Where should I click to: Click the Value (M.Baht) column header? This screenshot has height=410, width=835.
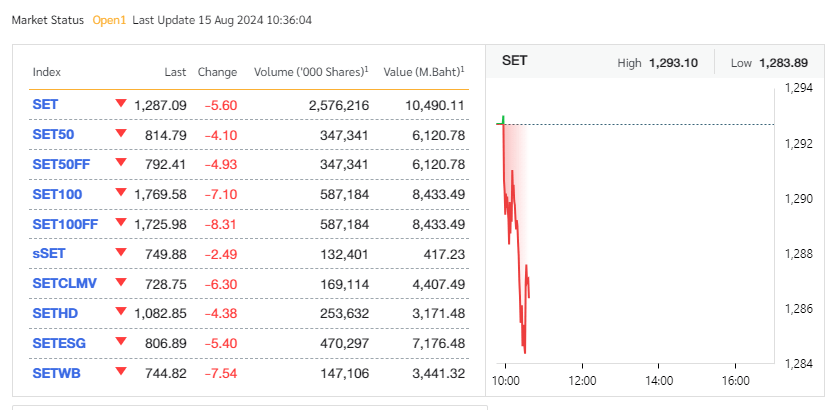click(x=424, y=72)
